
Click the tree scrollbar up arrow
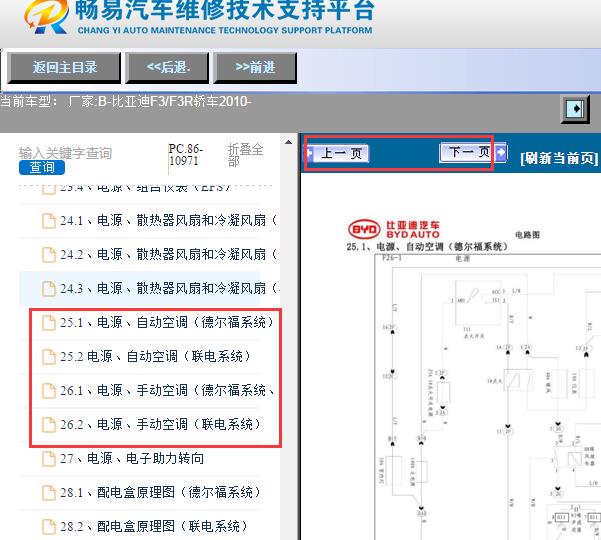coord(288,143)
